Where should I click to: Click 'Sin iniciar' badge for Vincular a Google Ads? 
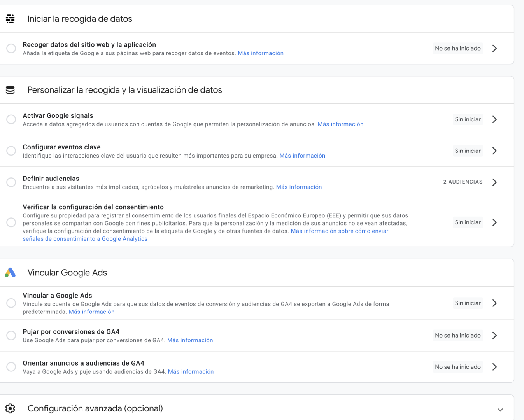click(468, 303)
